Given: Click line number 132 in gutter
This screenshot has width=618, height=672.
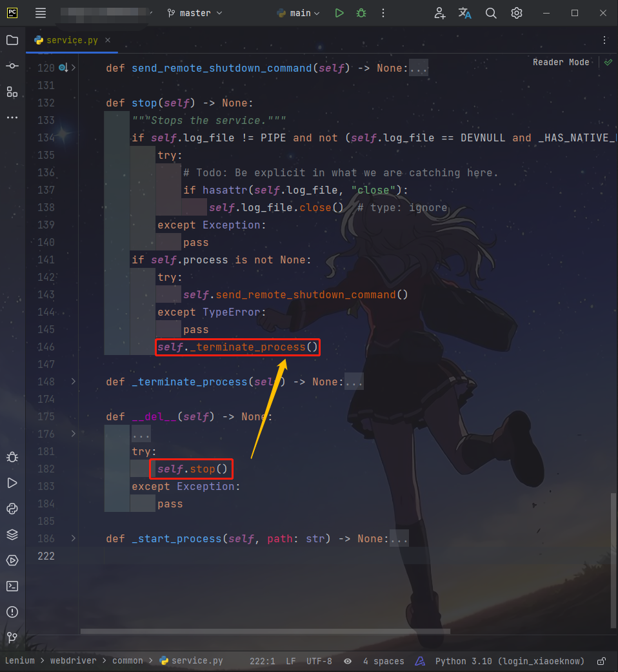Looking at the screenshot, I should pyautogui.click(x=46, y=103).
